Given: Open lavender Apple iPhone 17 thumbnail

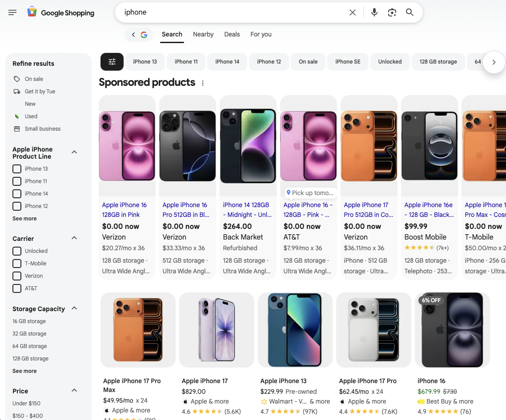Looking at the screenshot, I should coord(217,330).
